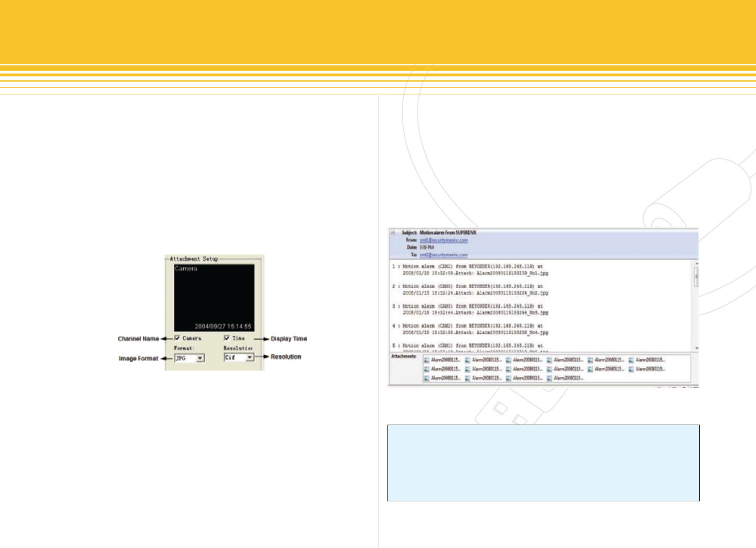Click the '3:39 PM' date value
Image resolution: width=756 pixels, height=548 pixels.
click(427, 247)
